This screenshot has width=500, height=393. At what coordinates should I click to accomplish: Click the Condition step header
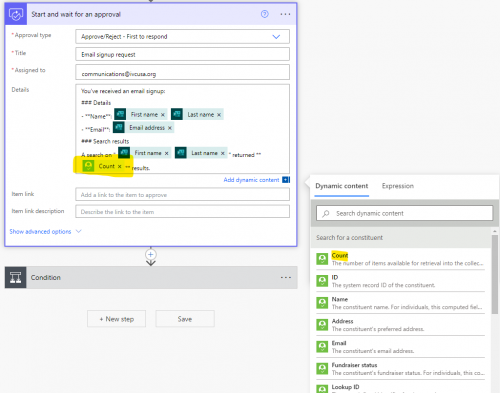pyautogui.click(x=151, y=277)
